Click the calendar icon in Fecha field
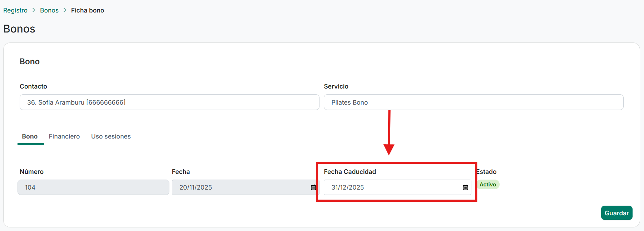This screenshot has height=231, width=644. (313, 187)
